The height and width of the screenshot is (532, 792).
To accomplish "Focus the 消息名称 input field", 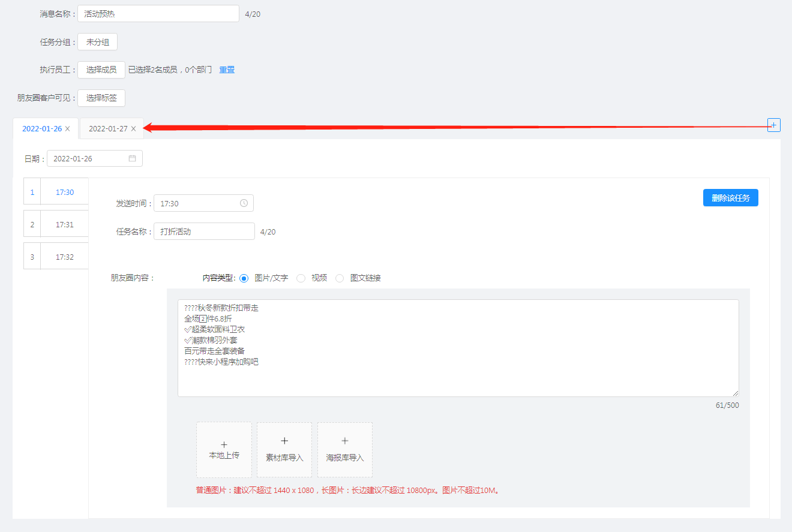I will point(158,14).
